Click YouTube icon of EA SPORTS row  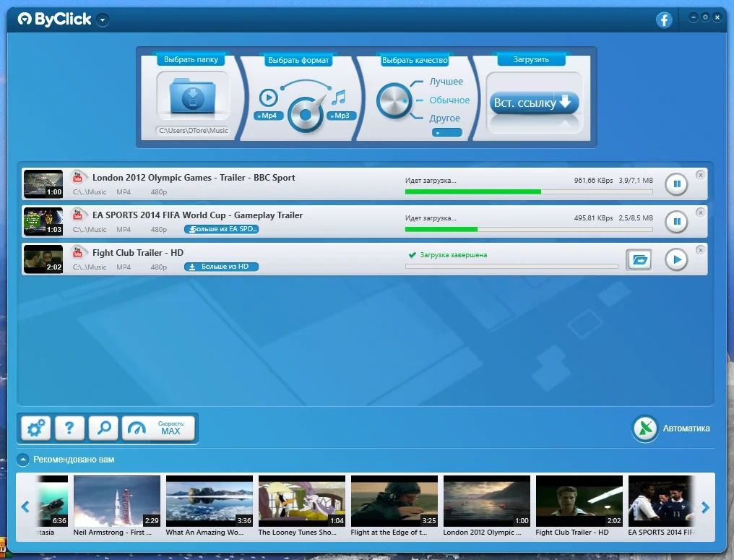[78, 215]
